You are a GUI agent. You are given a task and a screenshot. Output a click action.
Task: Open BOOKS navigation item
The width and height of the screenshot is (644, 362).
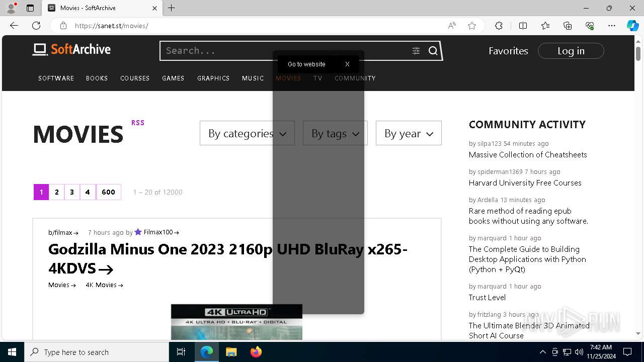tap(97, 78)
